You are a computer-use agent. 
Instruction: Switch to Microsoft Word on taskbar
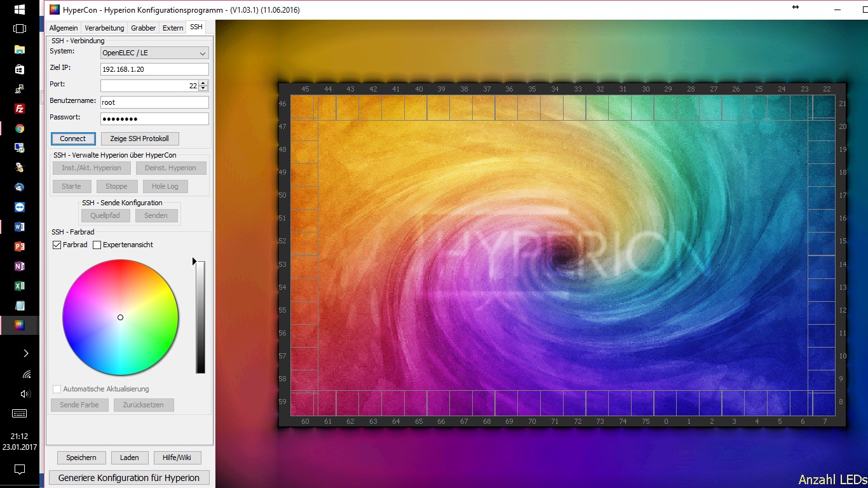[19, 227]
